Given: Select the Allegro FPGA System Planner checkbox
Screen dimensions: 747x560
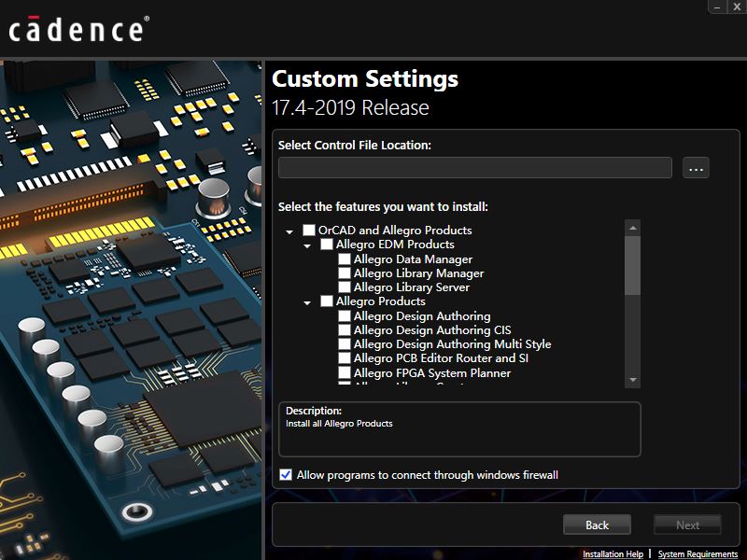Looking at the screenshot, I should click(x=344, y=372).
